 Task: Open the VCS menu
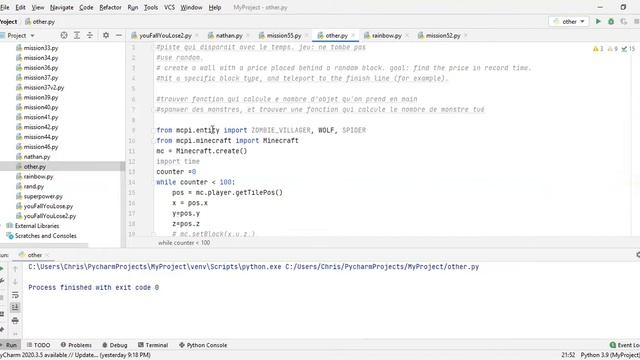tap(169, 7)
